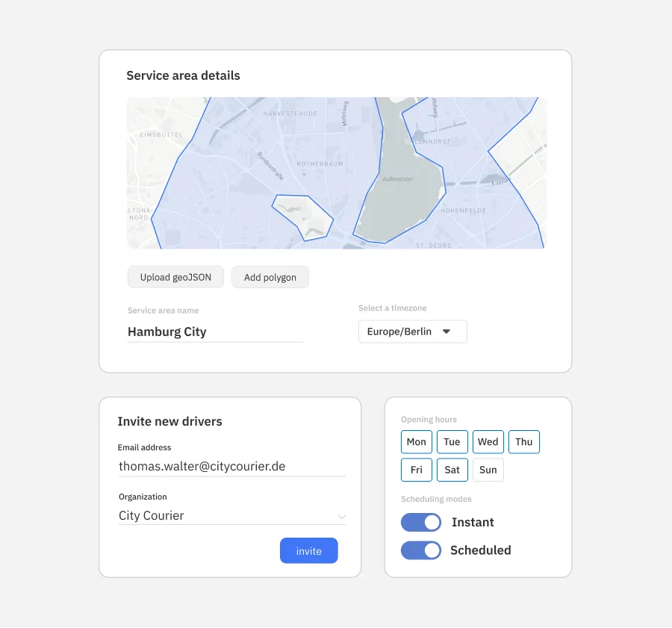This screenshot has width=672, height=628.
Task: Deselect Thursday from opening hours
Action: pos(523,441)
